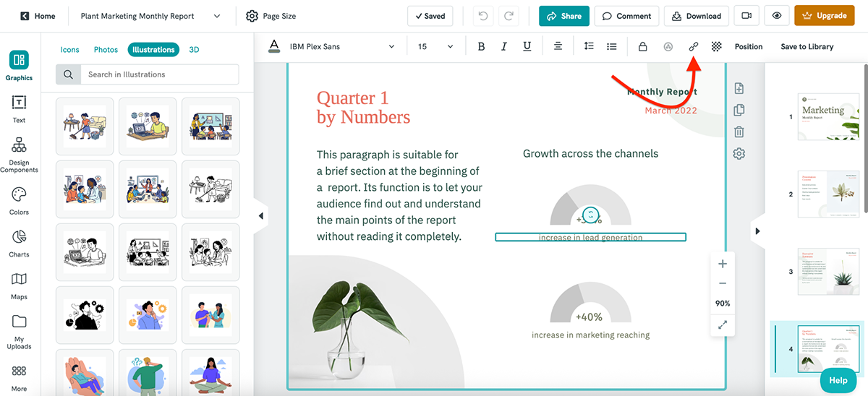Go back to Home
Viewport: 868px width, 396px height.
click(x=38, y=16)
